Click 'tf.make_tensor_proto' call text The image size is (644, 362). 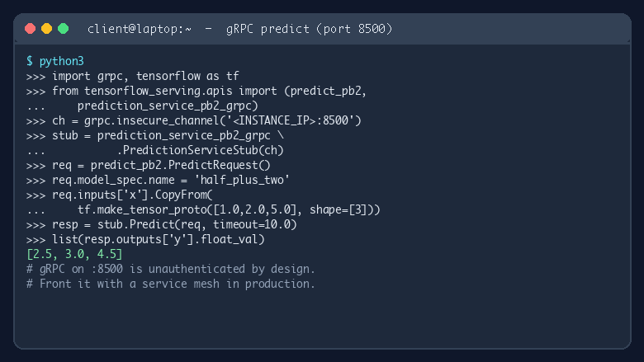[x=142, y=210]
